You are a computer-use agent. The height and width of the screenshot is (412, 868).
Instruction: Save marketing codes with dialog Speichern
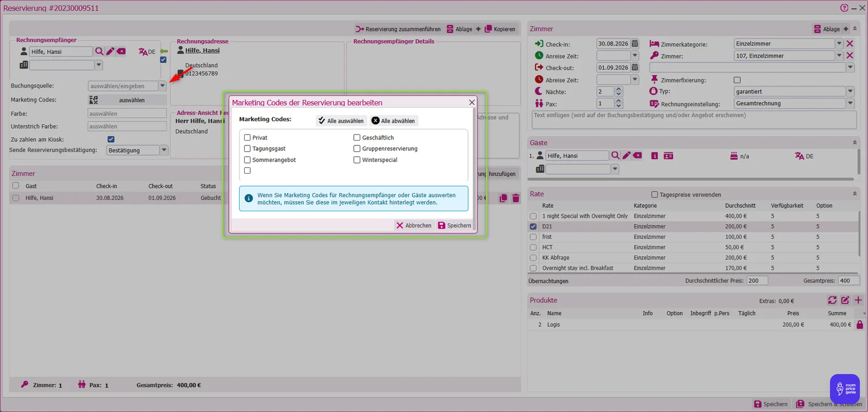coord(455,226)
